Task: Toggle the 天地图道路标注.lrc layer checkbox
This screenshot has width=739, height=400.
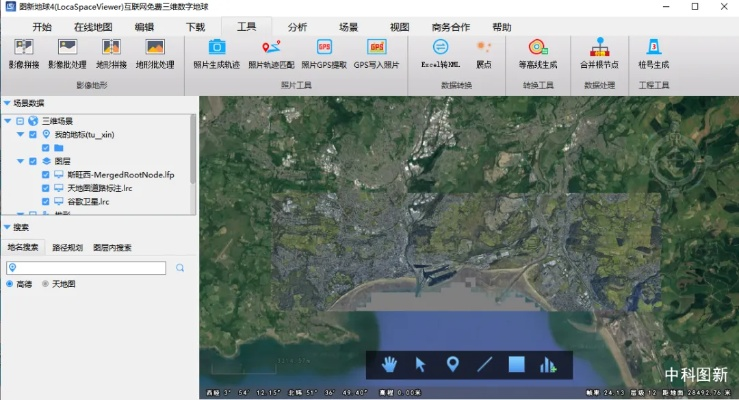Action: 45,188
